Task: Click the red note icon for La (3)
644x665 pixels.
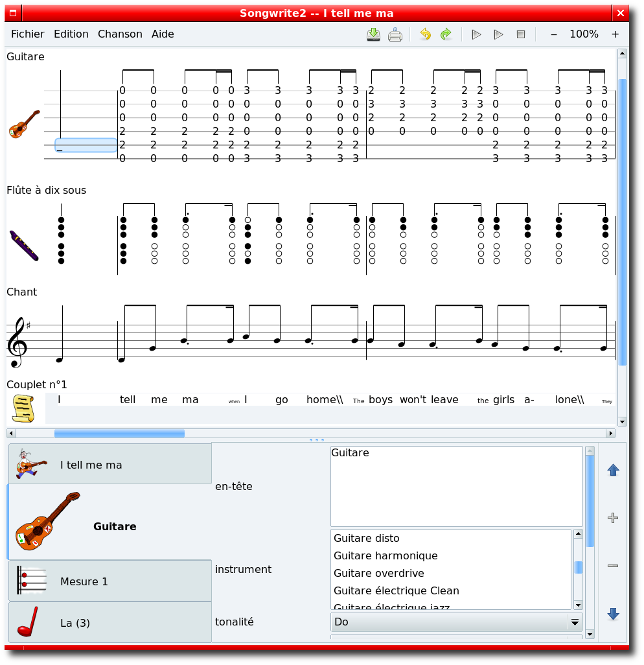Action: [x=28, y=622]
